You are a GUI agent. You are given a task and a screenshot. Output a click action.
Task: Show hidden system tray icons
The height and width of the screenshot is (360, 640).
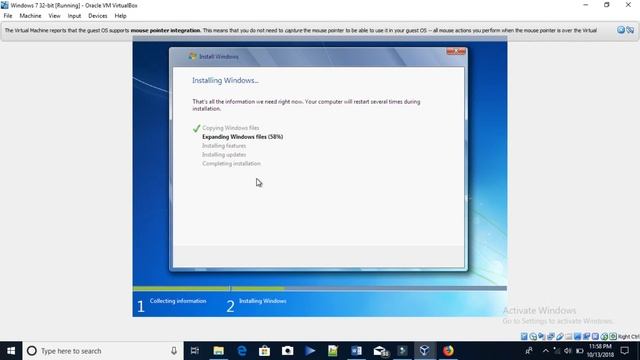[546, 351]
